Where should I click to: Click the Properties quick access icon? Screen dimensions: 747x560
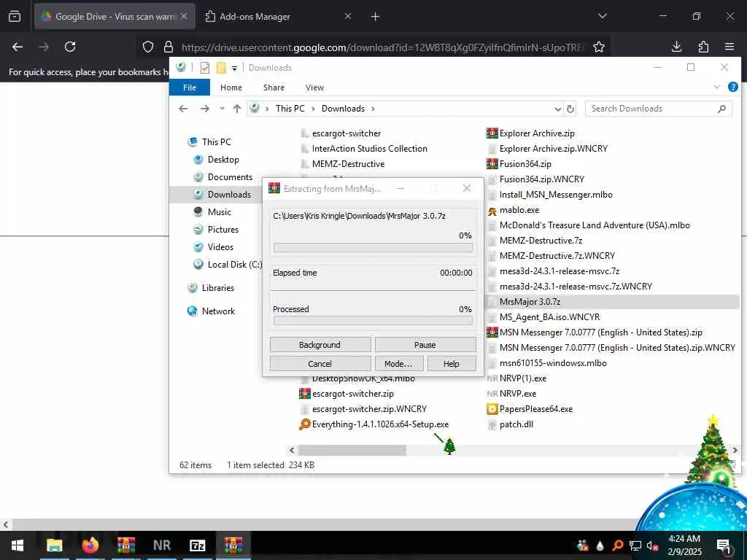(205, 68)
